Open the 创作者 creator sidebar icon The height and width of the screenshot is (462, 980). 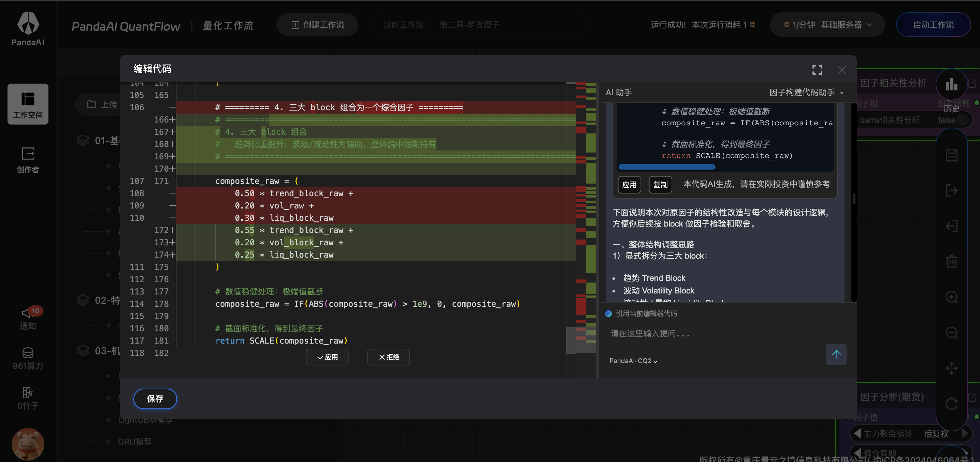pos(28,160)
